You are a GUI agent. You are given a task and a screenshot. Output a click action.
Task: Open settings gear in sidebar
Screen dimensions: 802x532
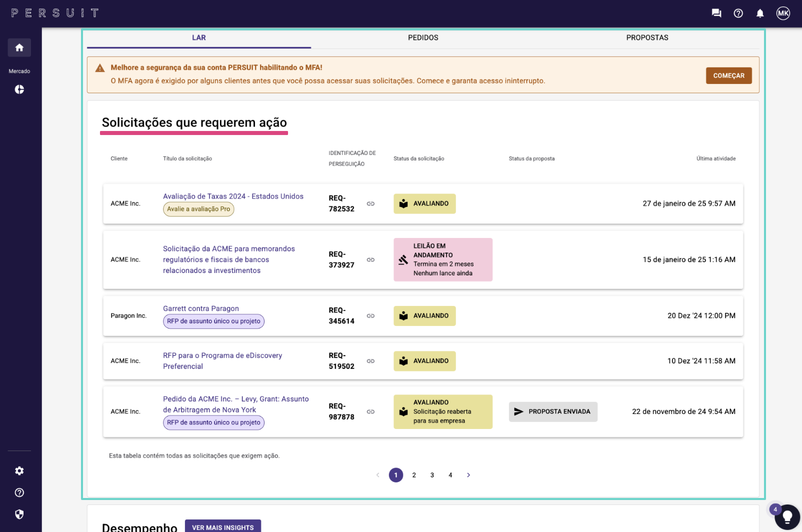pos(19,471)
